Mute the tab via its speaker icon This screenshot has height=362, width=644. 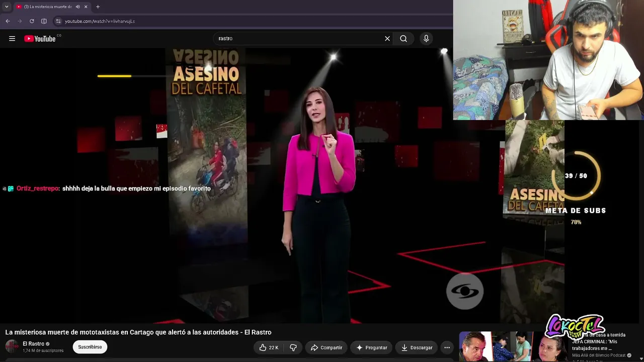[x=77, y=7]
